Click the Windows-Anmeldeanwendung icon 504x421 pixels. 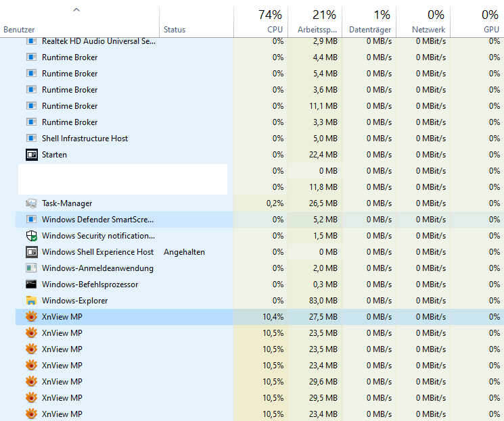[31, 268]
